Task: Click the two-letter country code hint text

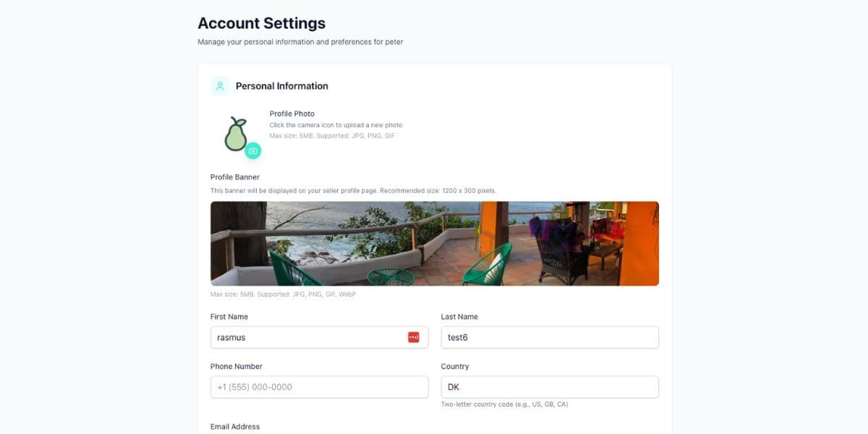Action: [x=504, y=404]
